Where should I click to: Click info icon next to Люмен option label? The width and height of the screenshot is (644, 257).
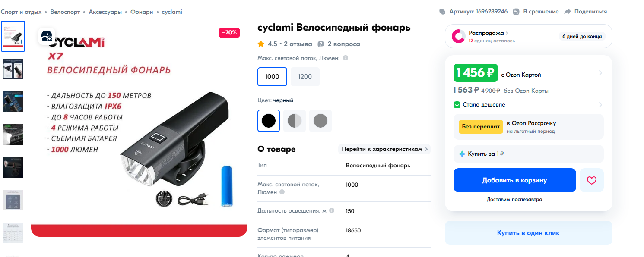[x=346, y=58]
